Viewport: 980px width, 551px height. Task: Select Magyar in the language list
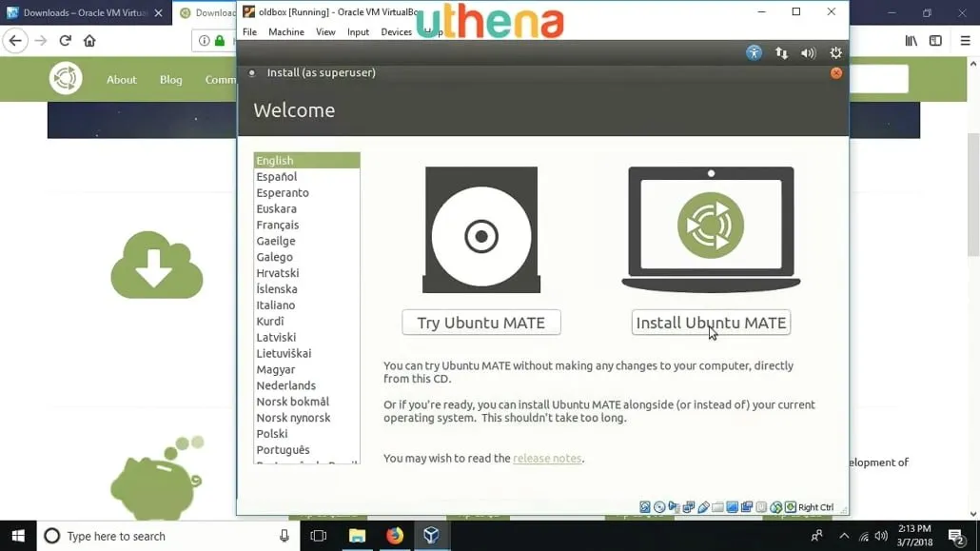[307, 369]
